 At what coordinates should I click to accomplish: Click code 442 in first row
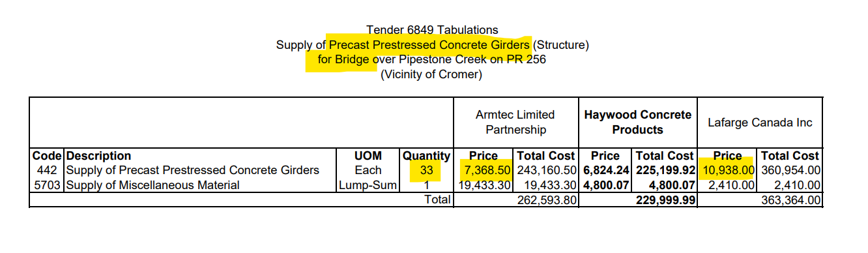coord(47,170)
